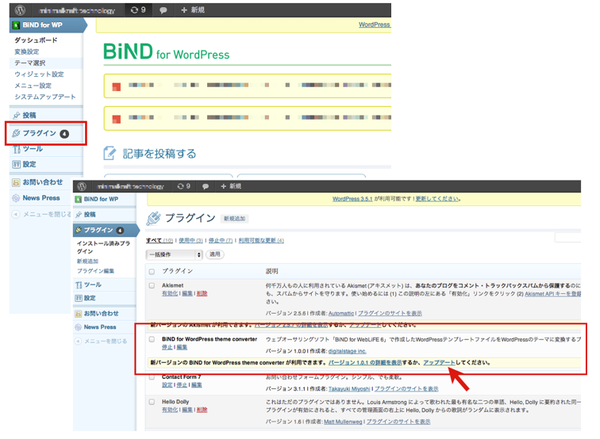The width and height of the screenshot is (600, 439).
Task: Click 削除 link under Akismet
Action: [x=202, y=294]
